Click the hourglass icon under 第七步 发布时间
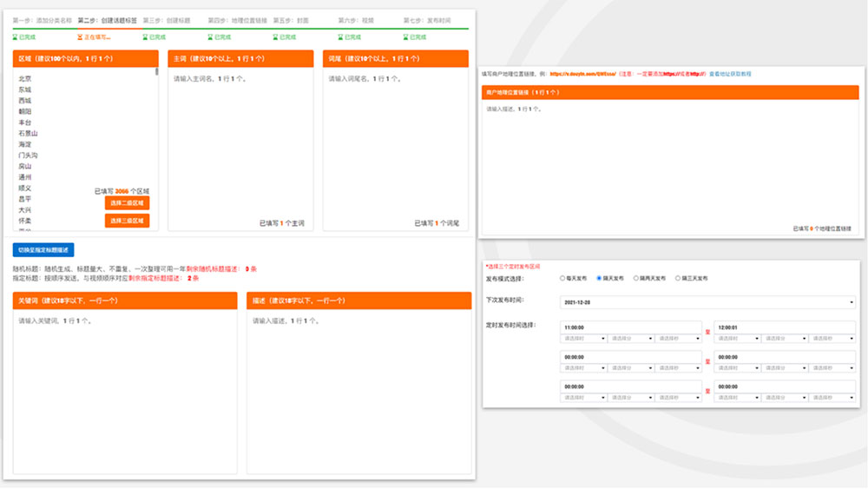Image resolution: width=868 pixels, height=489 pixels. [x=405, y=37]
